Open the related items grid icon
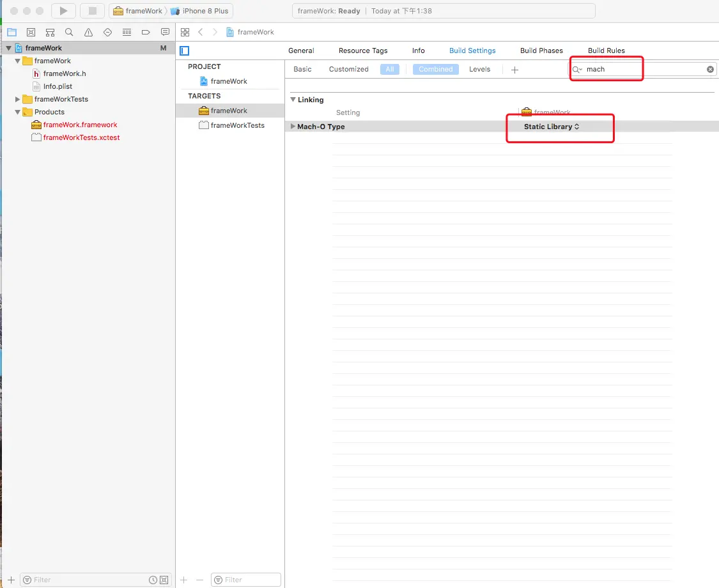The image size is (719, 588). pyautogui.click(x=185, y=32)
